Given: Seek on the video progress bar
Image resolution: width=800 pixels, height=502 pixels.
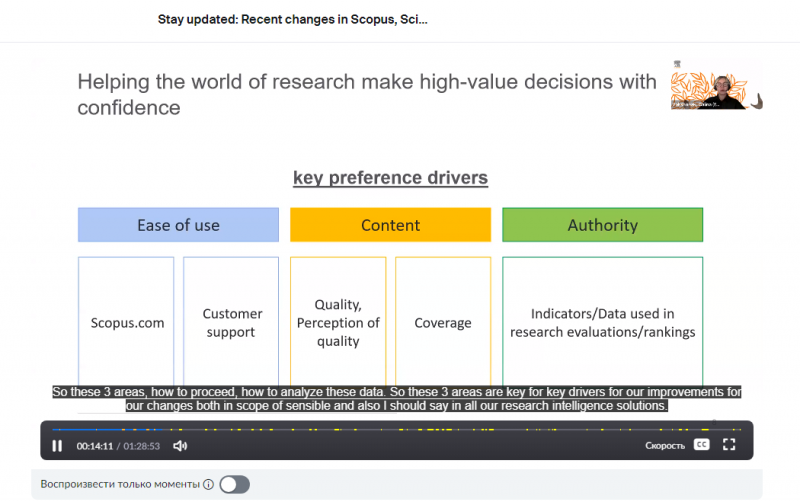Looking at the screenshot, I should 400,426.
